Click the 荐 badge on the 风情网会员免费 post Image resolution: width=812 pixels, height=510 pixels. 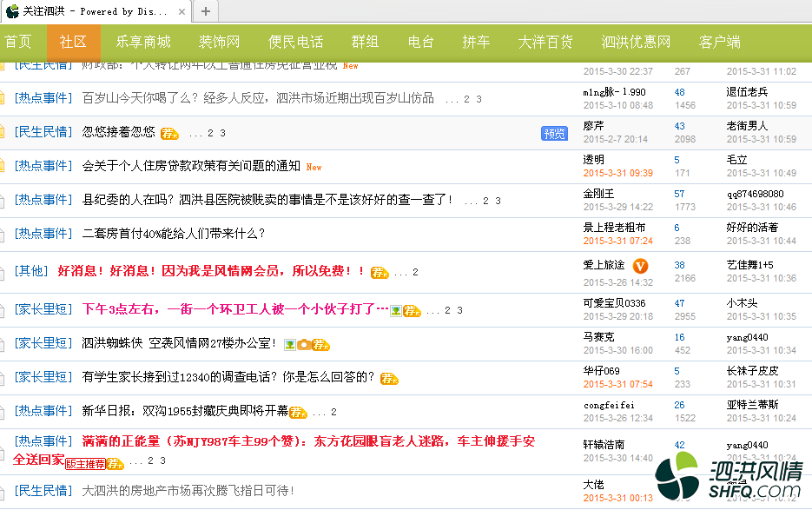(x=380, y=272)
